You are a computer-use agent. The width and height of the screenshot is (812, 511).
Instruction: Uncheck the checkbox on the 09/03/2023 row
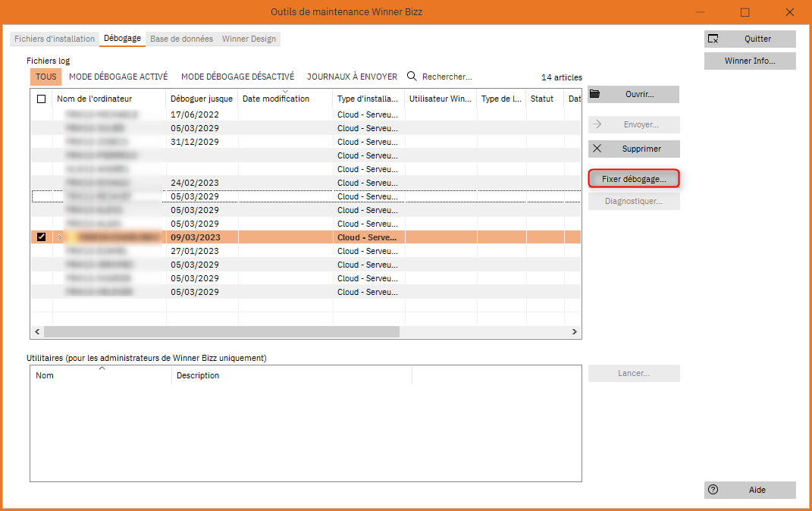pos(42,237)
